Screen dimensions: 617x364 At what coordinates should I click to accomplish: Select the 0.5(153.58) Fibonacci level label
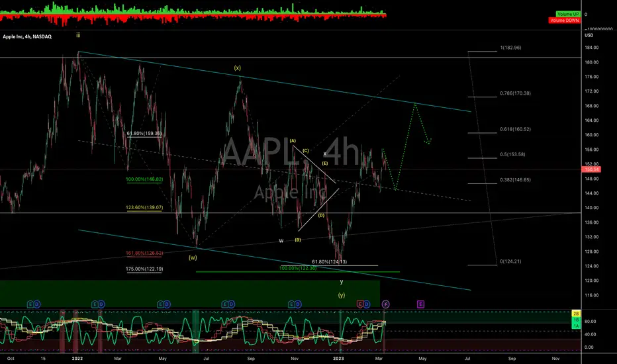[x=512, y=154]
